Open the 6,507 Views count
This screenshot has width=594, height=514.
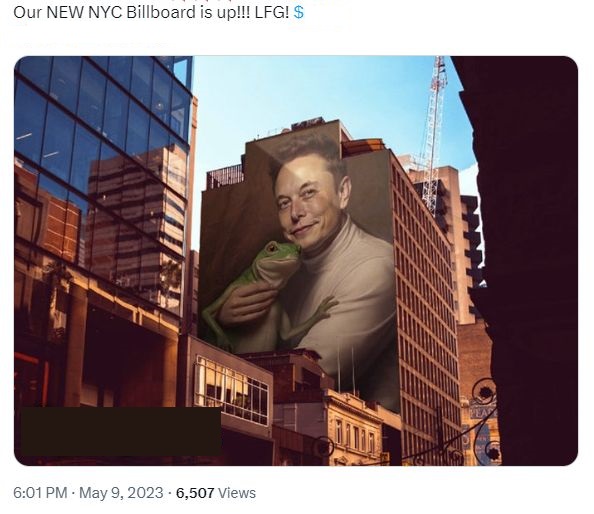[216, 493]
